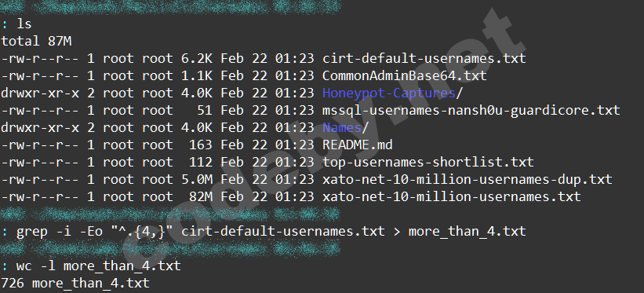This screenshot has width=644, height=293.
Task: Click xato-net-10-million-usernames-dup.txt file entry
Action: click(x=467, y=179)
